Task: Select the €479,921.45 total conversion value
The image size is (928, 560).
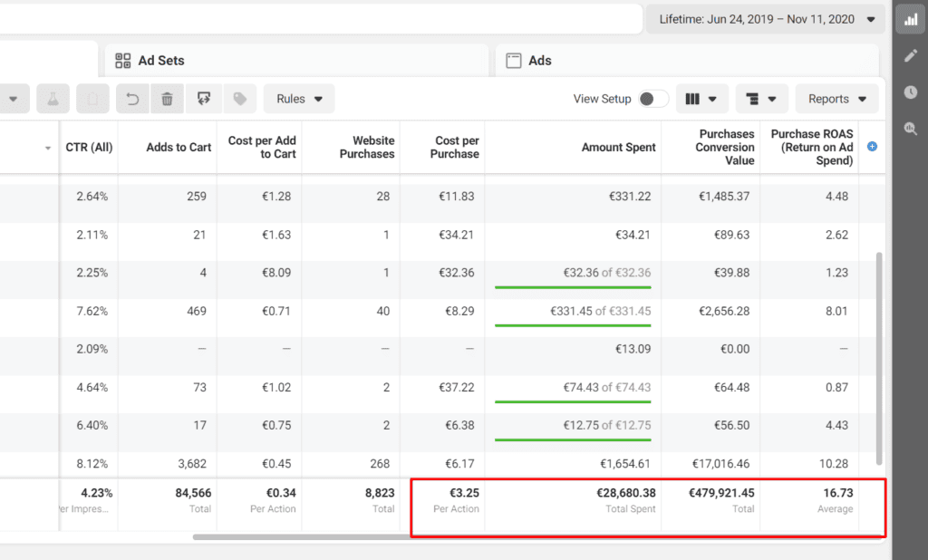Action: pos(721,493)
